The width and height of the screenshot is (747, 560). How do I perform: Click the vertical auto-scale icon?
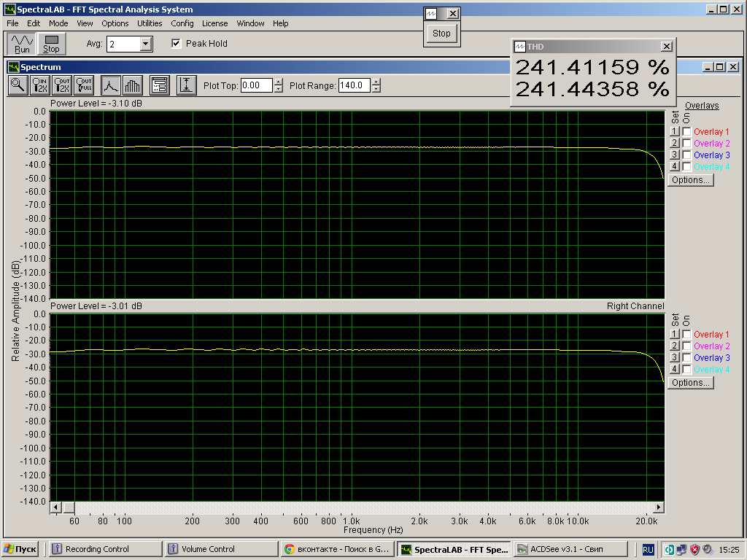click(x=187, y=85)
